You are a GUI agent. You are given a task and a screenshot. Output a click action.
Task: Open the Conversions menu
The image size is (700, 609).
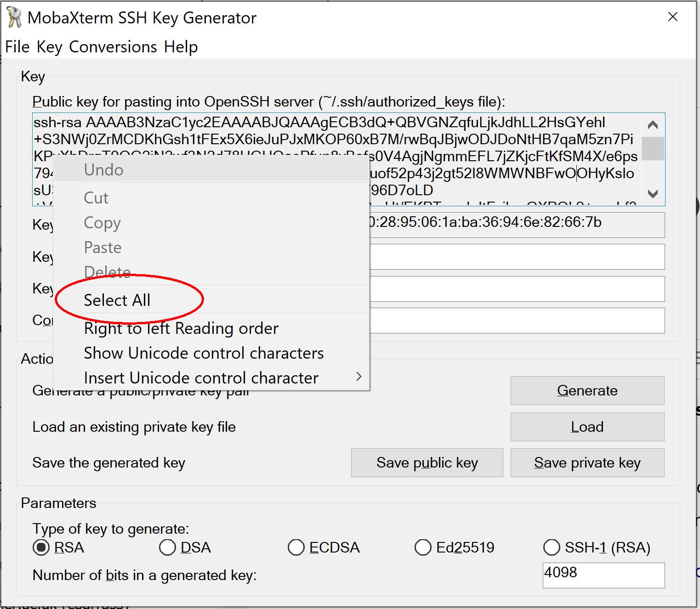click(113, 47)
